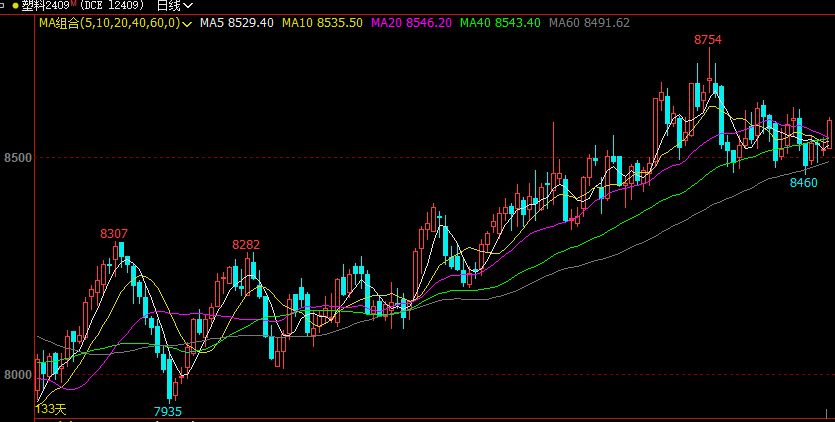Click the 8307 peak price label
835x422 pixels.
[x=113, y=233]
